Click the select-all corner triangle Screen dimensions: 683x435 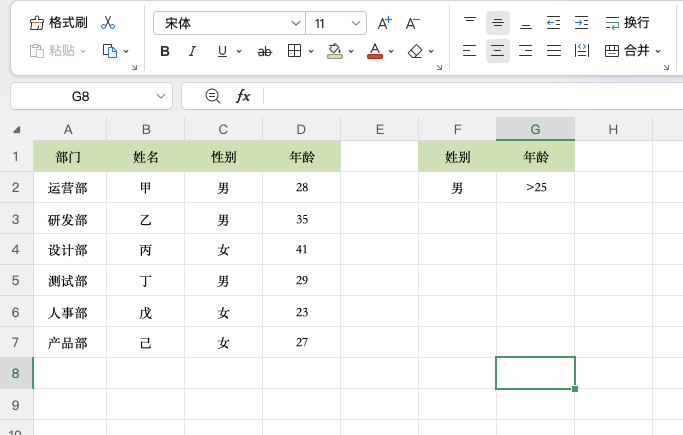click(x=17, y=129)
